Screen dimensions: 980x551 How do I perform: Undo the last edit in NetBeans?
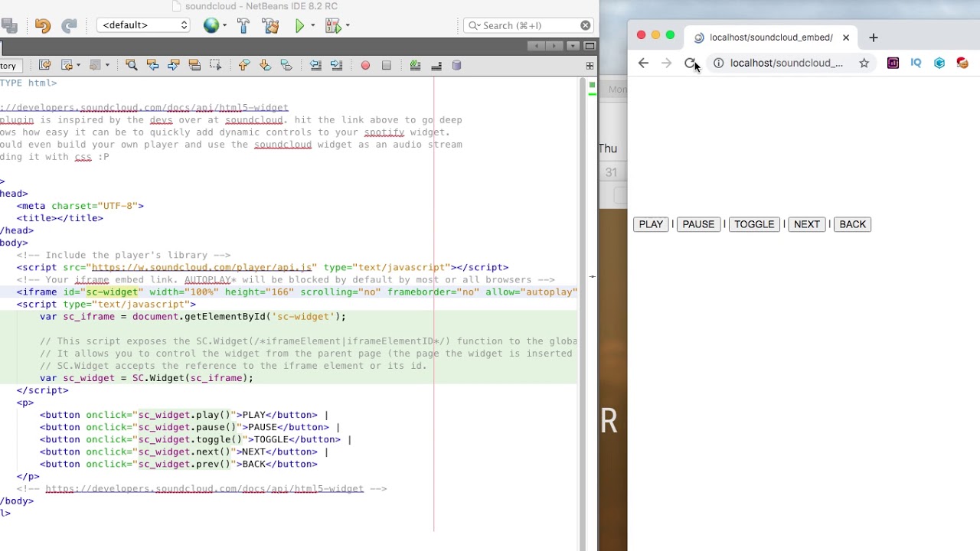click(x=43, y=25)
